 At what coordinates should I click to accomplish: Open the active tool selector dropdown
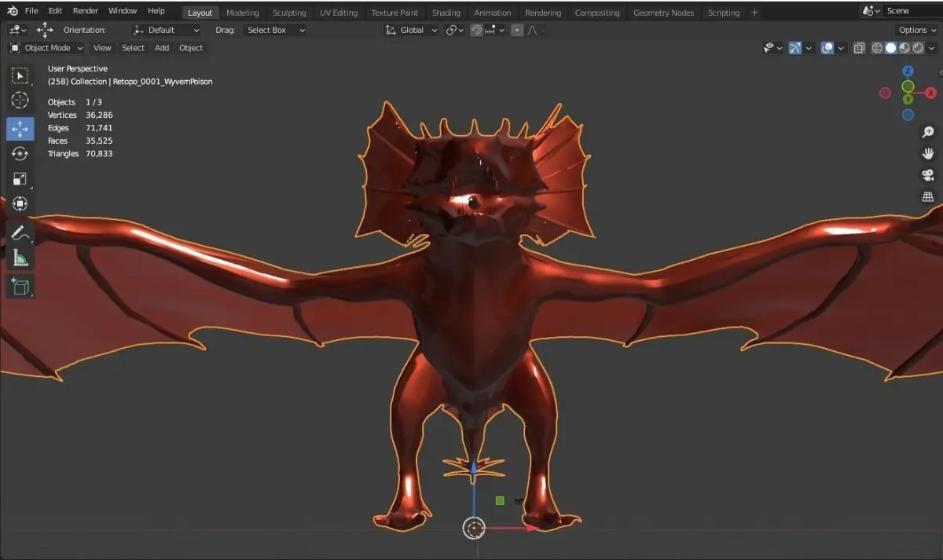tap(17, 30)
